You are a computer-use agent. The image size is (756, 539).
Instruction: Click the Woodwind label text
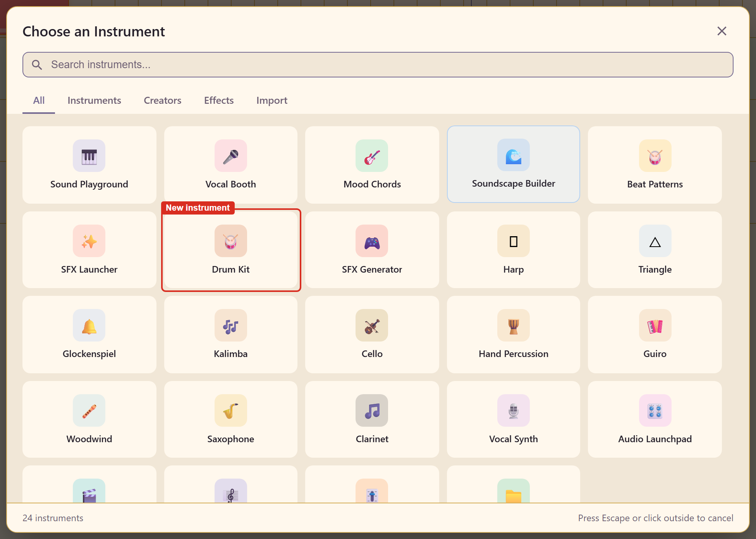click(x=89, y=439)
